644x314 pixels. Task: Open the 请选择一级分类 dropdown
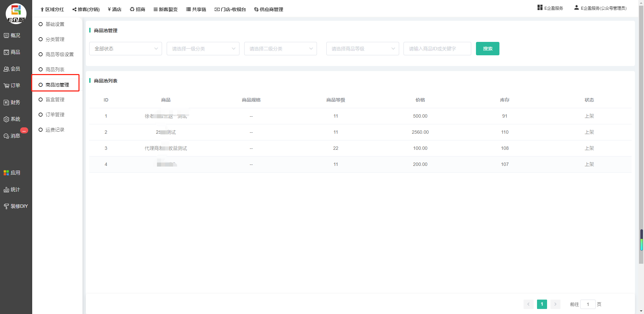(203, 49)
